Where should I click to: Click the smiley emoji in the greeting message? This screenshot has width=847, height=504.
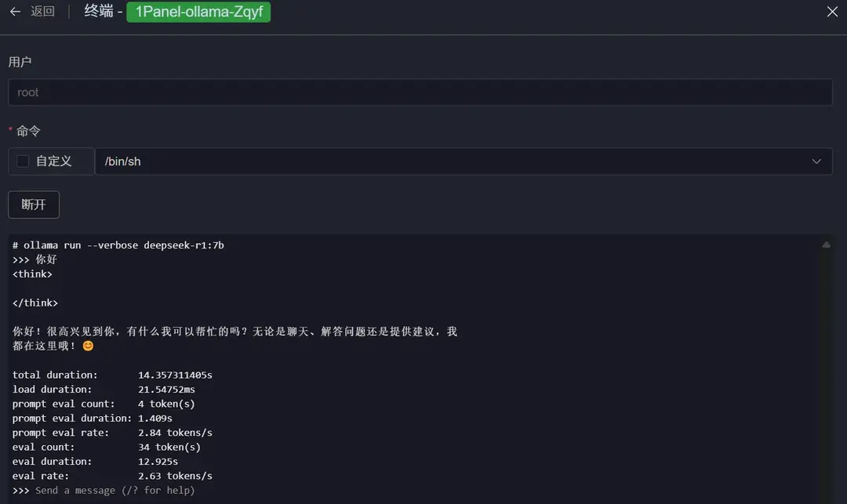pos(86,345)
